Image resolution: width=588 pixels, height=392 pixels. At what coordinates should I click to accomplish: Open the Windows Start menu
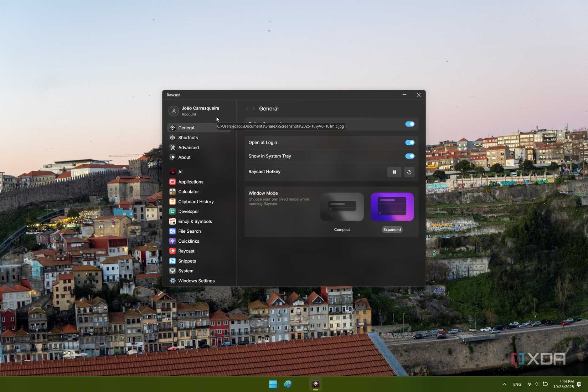tap(273, 384)
